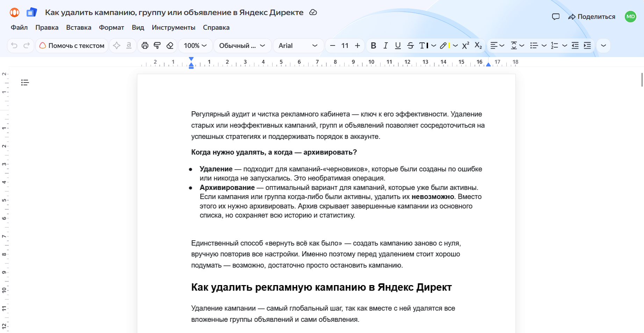This screenshot has width=644, height=333.
Task: Open the "Вставка" menu
Action: (79, 27)
